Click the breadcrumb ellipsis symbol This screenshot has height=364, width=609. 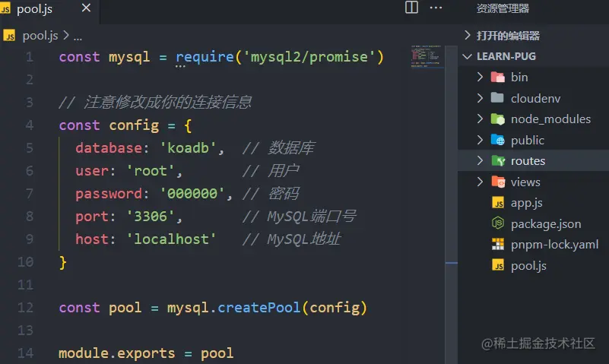(x=78, y=37)
